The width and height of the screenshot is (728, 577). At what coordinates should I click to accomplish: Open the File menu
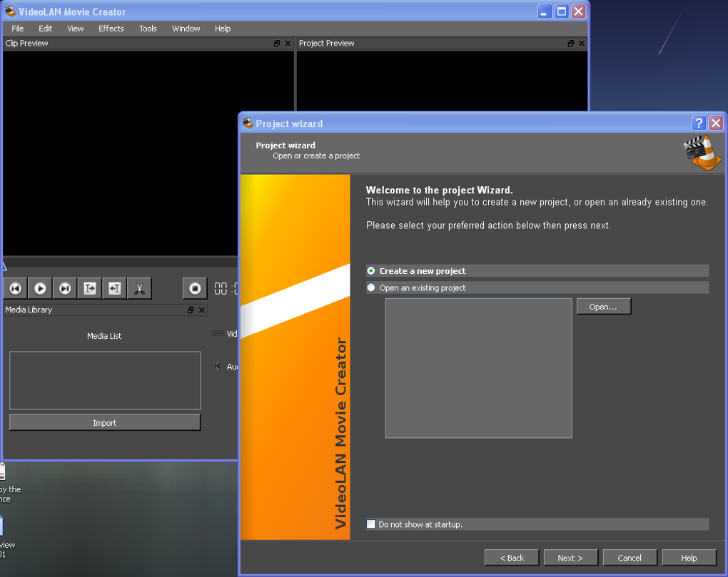tap(18, 29)
